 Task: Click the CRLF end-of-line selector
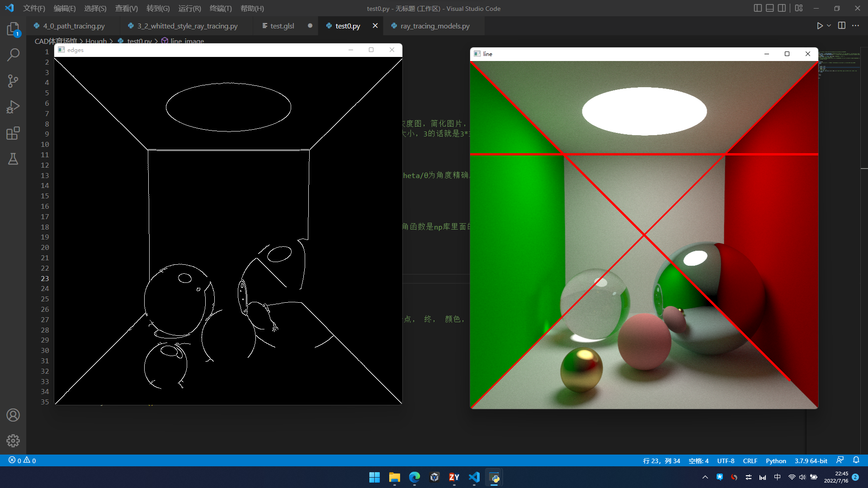(750, 461)
